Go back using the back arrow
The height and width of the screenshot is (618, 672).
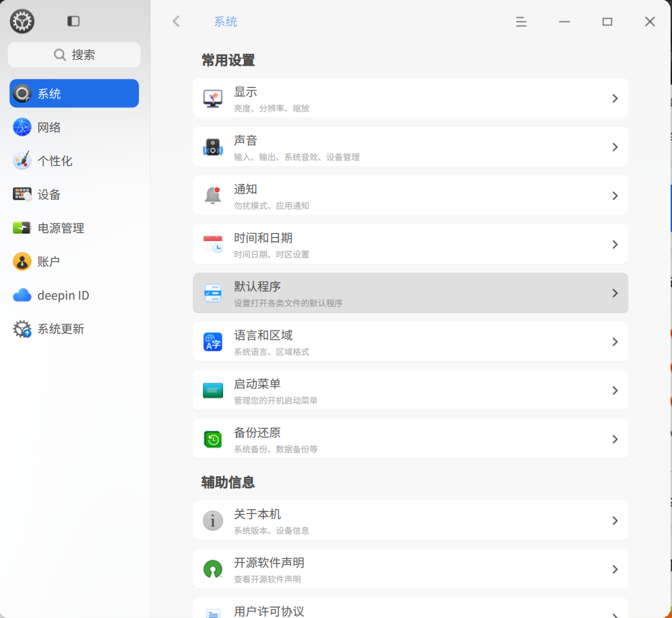click(x=176, y=21)
